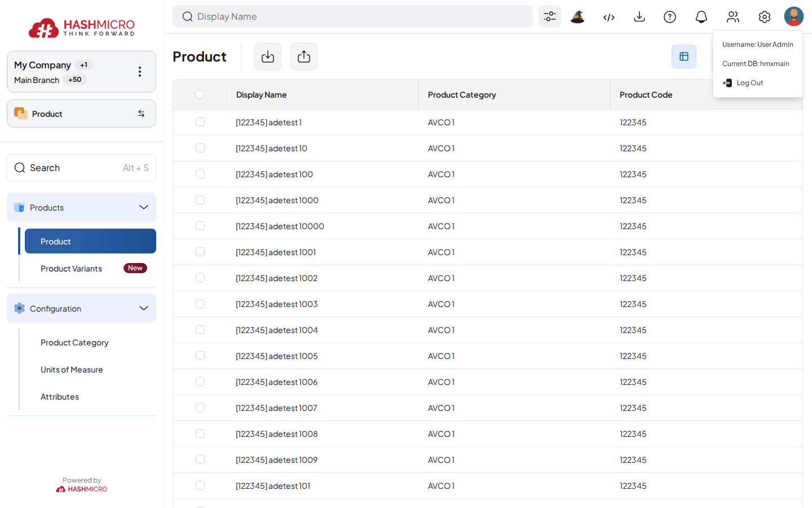Screen dimensions: 812x508
Task: Check the box for adetest1000 row
Action: [x=200, y=200]
